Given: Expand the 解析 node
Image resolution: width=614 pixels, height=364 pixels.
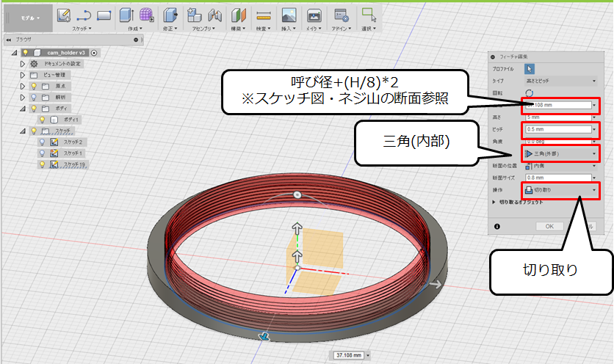Looking at the screenshot, I should tap(23, 97).
